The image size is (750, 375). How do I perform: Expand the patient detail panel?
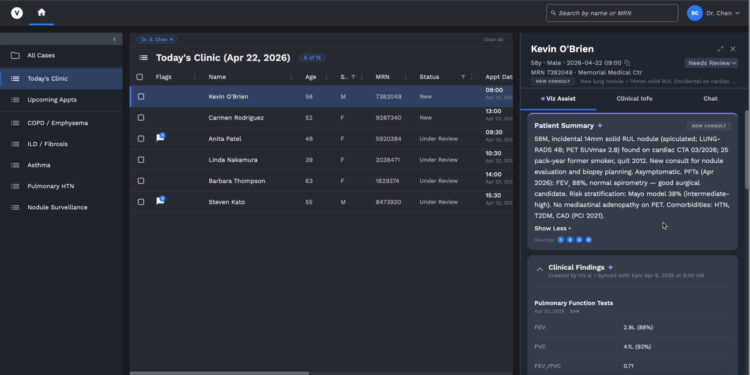coord(720,49)
